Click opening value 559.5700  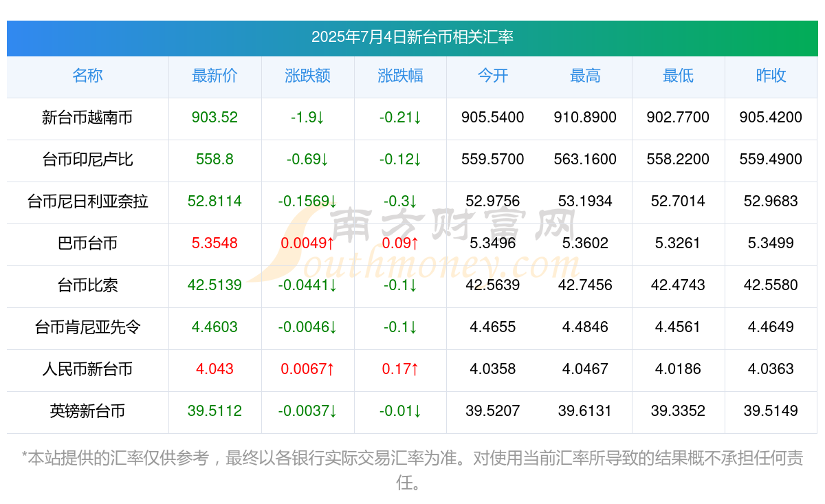493,160
